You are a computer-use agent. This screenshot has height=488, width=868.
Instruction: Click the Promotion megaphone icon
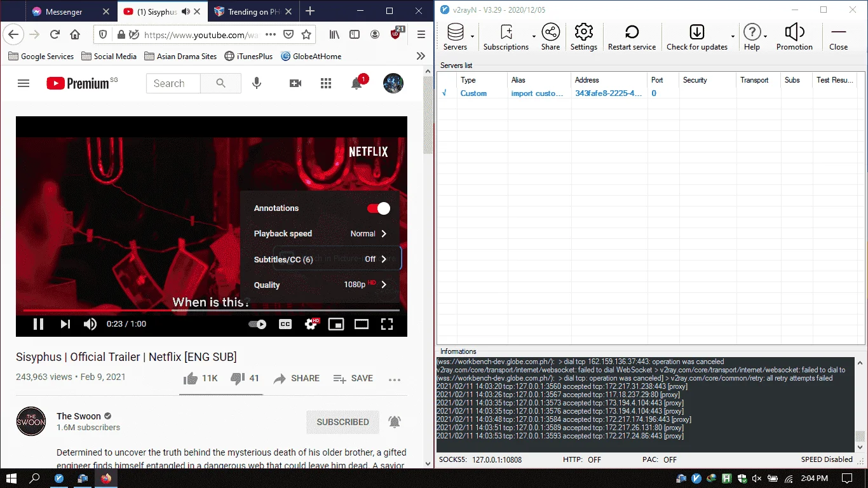[794, 37]
